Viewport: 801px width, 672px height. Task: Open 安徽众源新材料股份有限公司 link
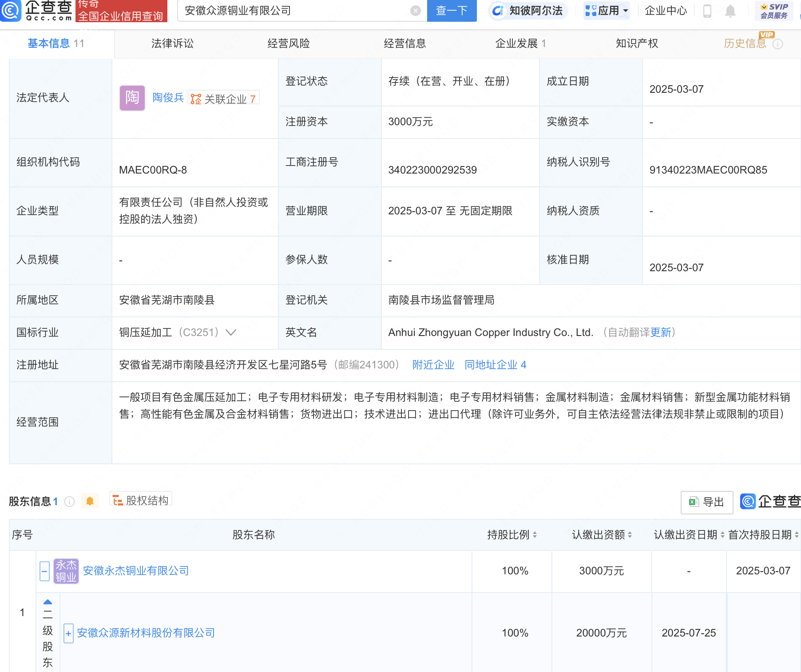point(146,633)
